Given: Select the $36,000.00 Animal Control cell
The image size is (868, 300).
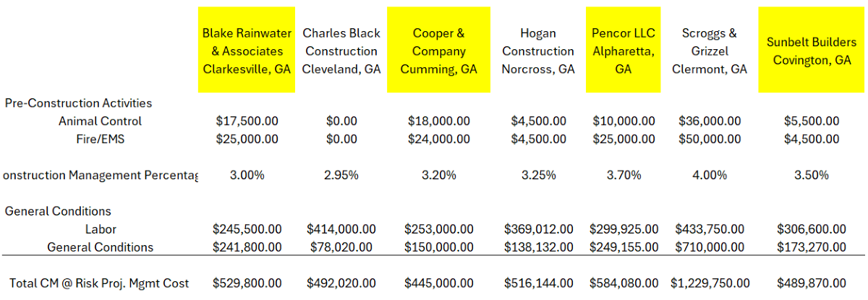Looking at the screenshot, I should 709,121.
